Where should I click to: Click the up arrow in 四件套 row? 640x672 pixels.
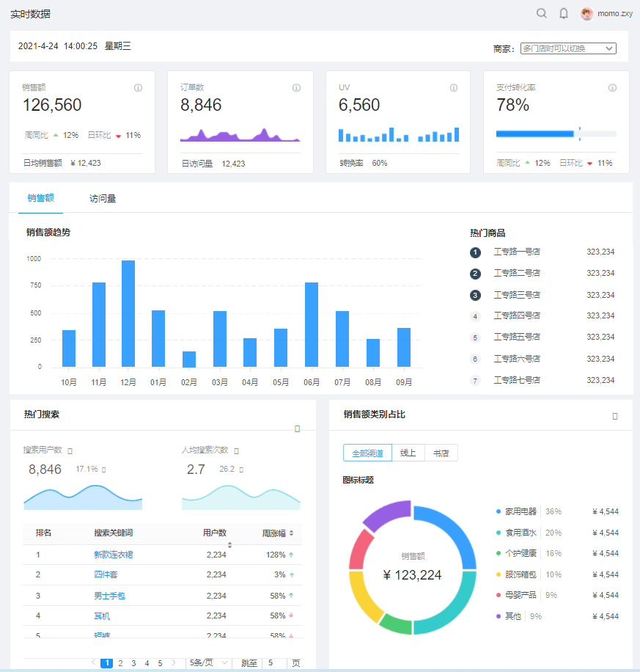click(292, 574)
